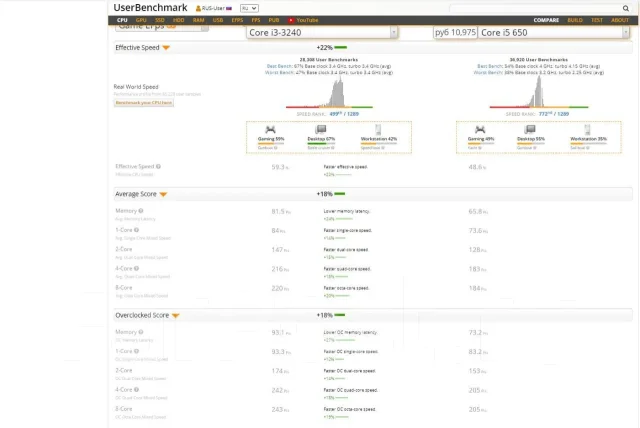Screen dimensions: 640x428
Task: Go to the ABOUT page
Action: [x=620, y=20]
